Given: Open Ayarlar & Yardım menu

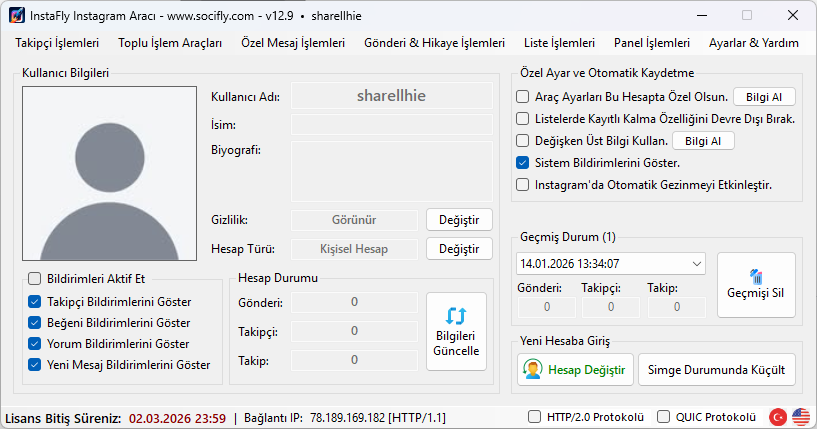Looking at the screenshot, I should [753, 43].
